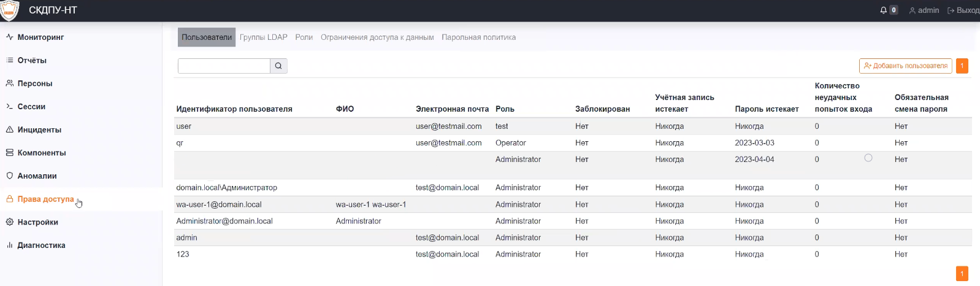Open the admin profile link in header
Viewport: 980px width, 286px height.
click(x=924, y=10)
